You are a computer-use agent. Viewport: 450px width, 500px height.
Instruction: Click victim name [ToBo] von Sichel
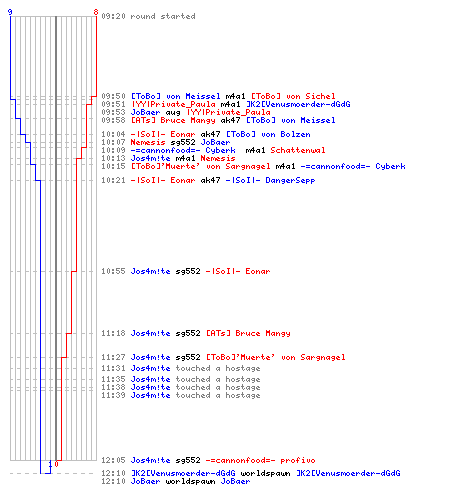tap(293, 96)
